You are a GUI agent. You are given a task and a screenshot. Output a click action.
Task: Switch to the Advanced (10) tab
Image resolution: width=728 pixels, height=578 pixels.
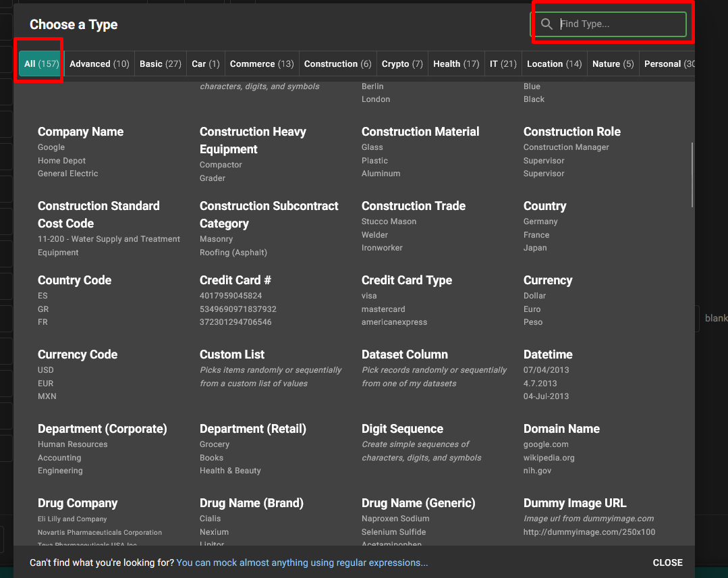click(x=99, y=63)
